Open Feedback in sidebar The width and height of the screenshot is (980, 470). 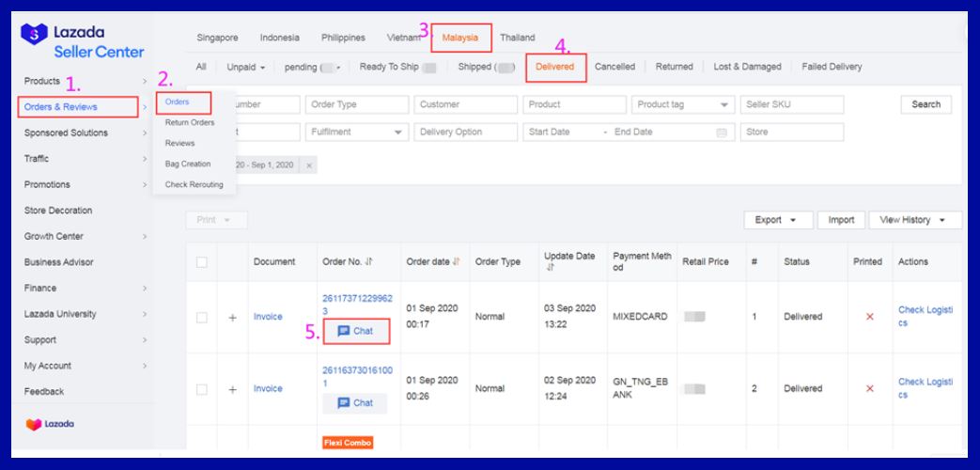click(x=44, y=392)
